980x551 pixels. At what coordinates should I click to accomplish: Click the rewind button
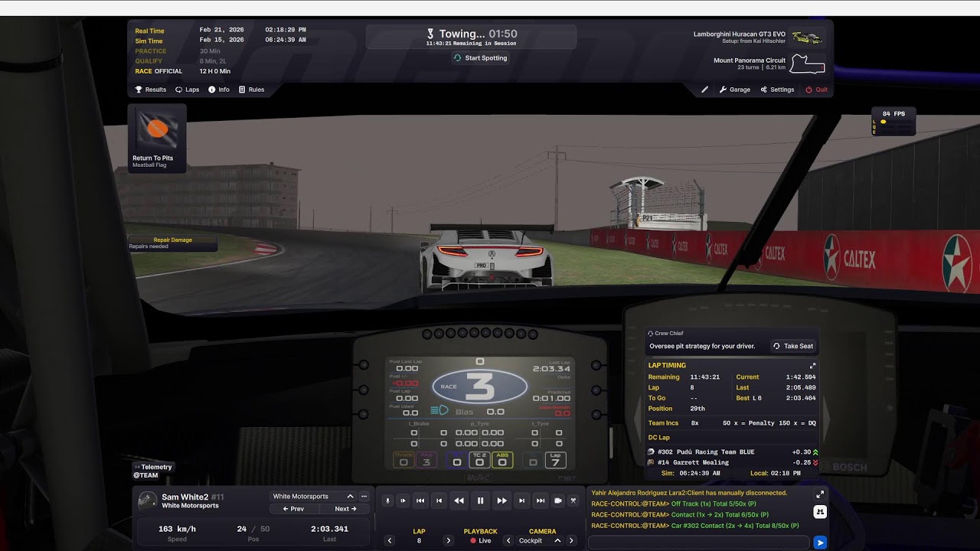click(x=459, y=500)
